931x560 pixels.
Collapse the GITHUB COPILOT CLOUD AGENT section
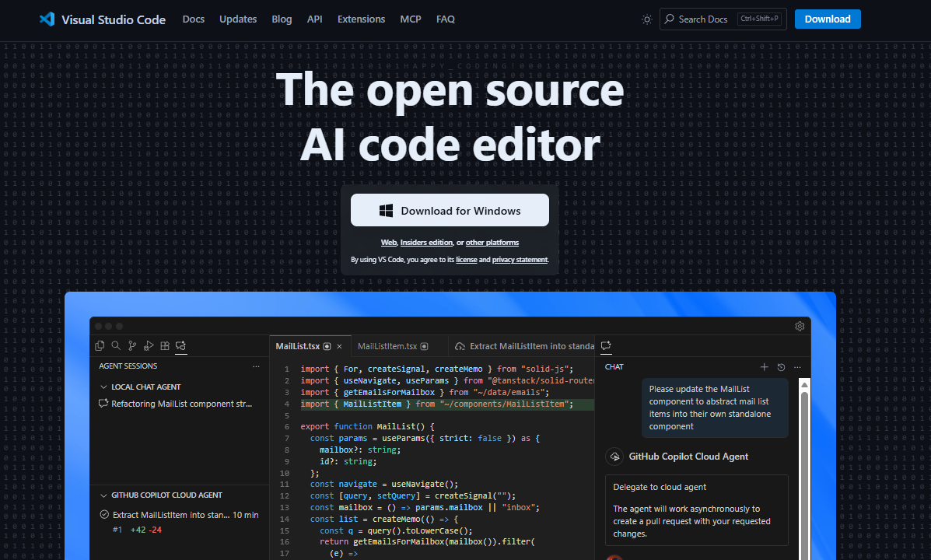(104, 495)
